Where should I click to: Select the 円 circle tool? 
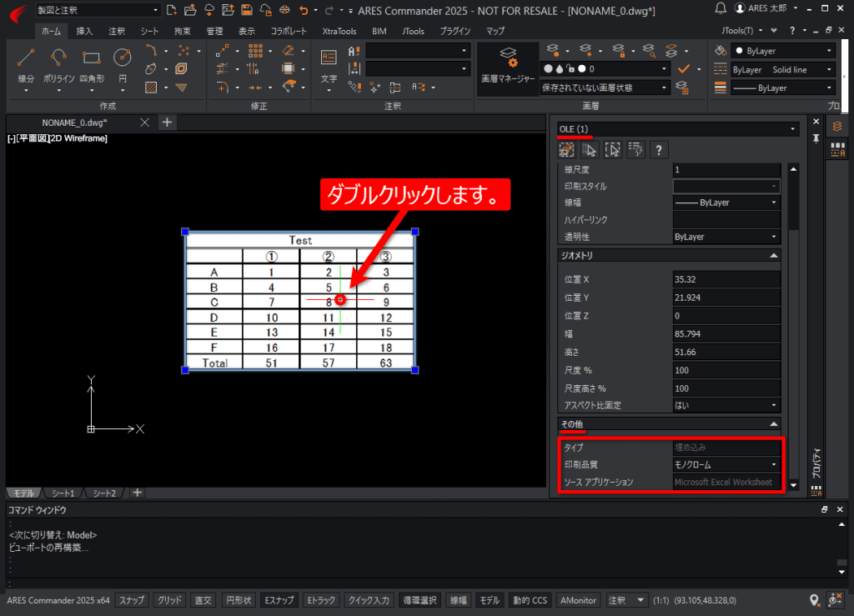(x=123, y=64)
